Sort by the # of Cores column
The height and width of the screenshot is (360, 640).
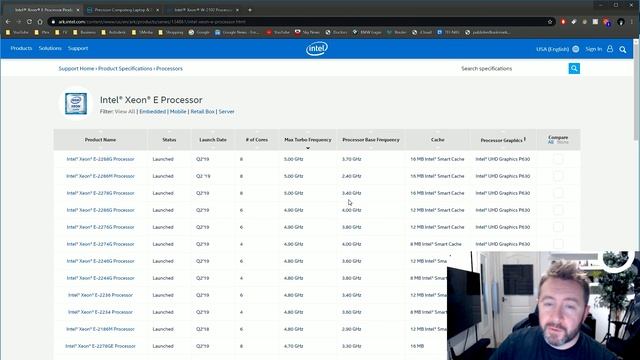pos(257,140)
